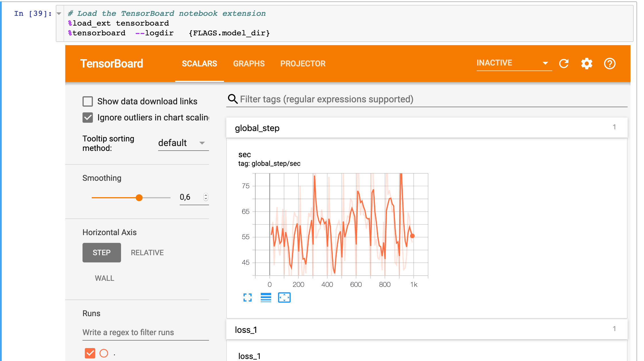Toggle the run checkbox under Runs
This screenshot has height=361, width=644.
point(90,353)
